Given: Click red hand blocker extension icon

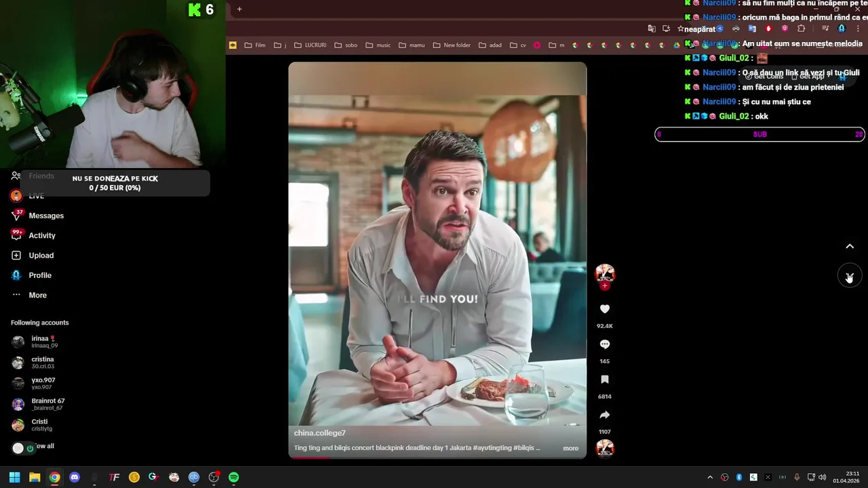Looking at the screenshot, I should pos(768,28).
